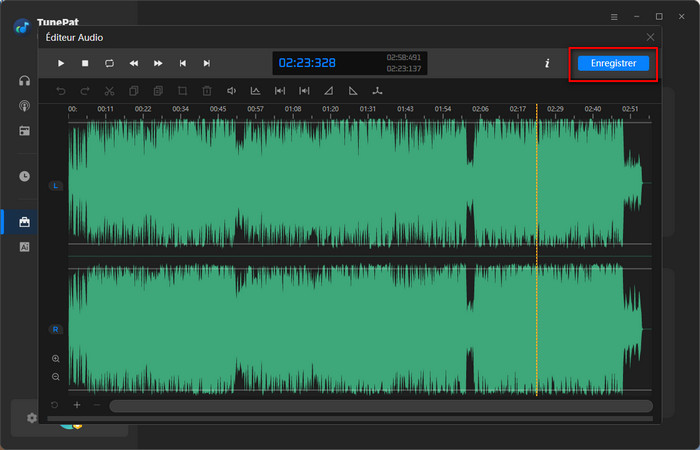Viewport: 700px width, 450px height.
Task: Toggle the left channel L badge
Action: pyautogui.click(x=55, y=186)
